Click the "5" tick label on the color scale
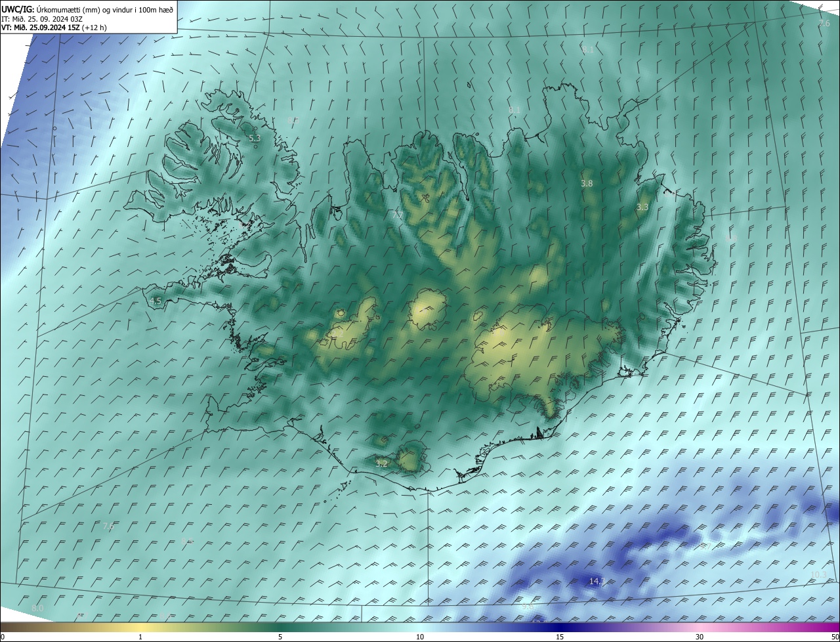Screen dimensions: 840x642 point(280,637)
